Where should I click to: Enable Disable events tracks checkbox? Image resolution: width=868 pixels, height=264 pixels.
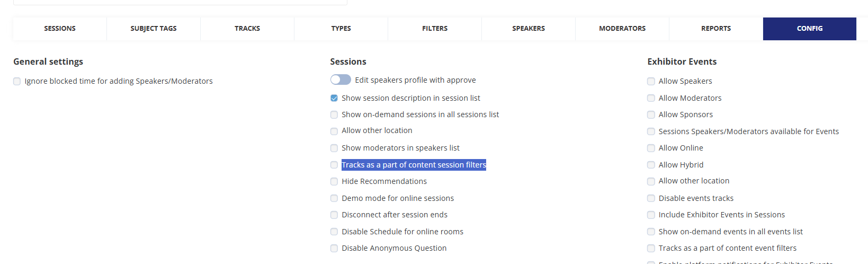[x=651, y=198]
